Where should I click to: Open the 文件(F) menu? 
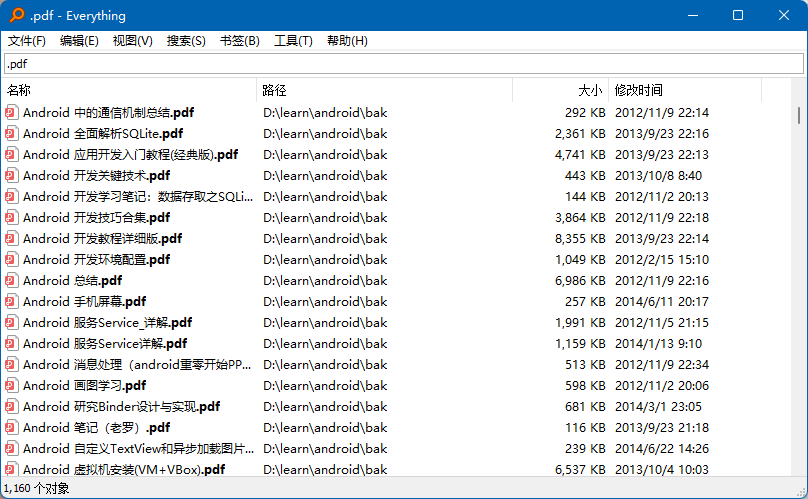pyautogui.click(x=27, y=41)
